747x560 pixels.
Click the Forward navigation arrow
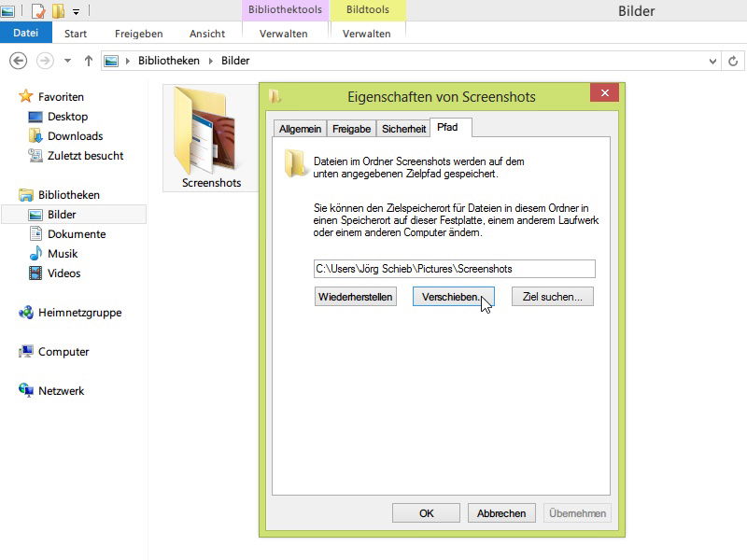coord(45,61)
